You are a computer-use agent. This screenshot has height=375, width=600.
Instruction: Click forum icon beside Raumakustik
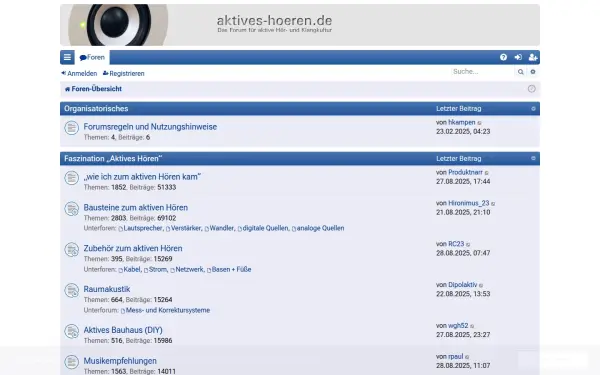[x=72, y=290]
